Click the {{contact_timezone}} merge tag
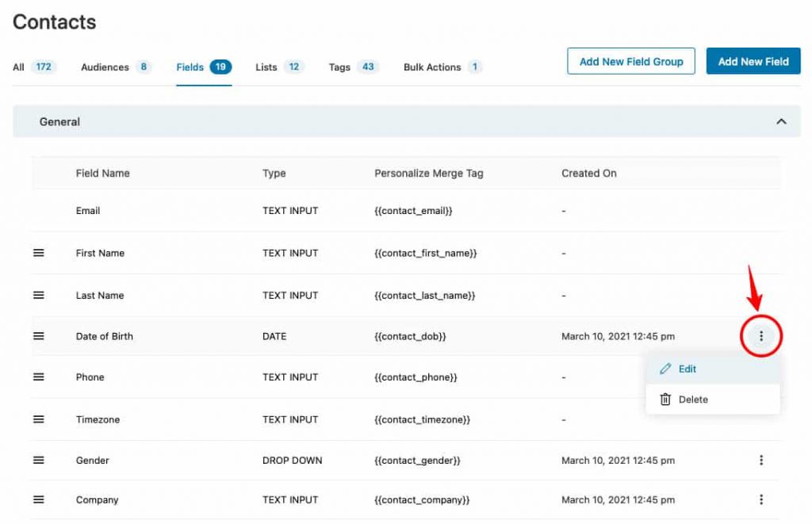Screen dimensions: 812x524 tap(422, 420)
